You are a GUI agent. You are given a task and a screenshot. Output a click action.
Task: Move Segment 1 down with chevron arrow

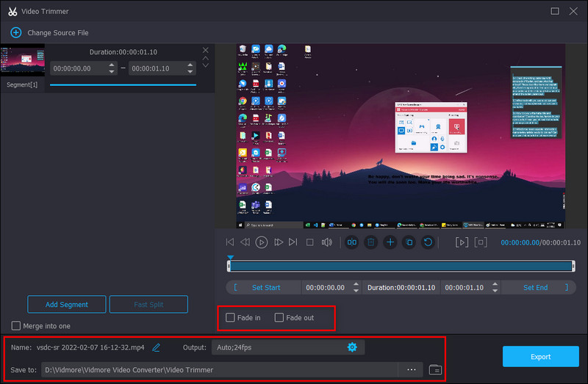[x=206, y=65]
